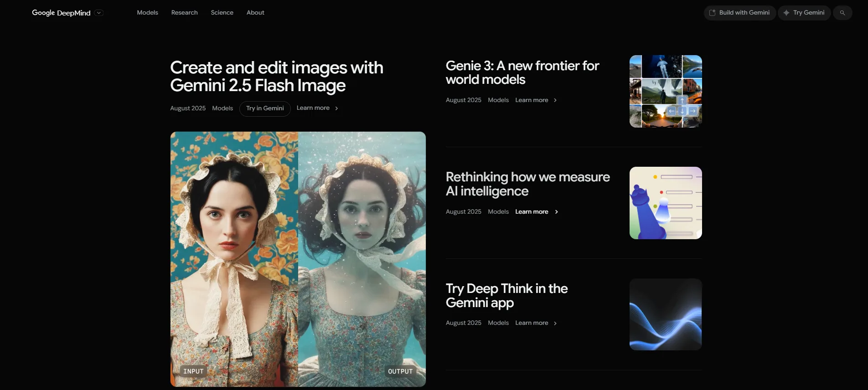Viewport: 868px width, 390px height.
Task: Click the Try Gemini button
Action: tap(804, 13)
